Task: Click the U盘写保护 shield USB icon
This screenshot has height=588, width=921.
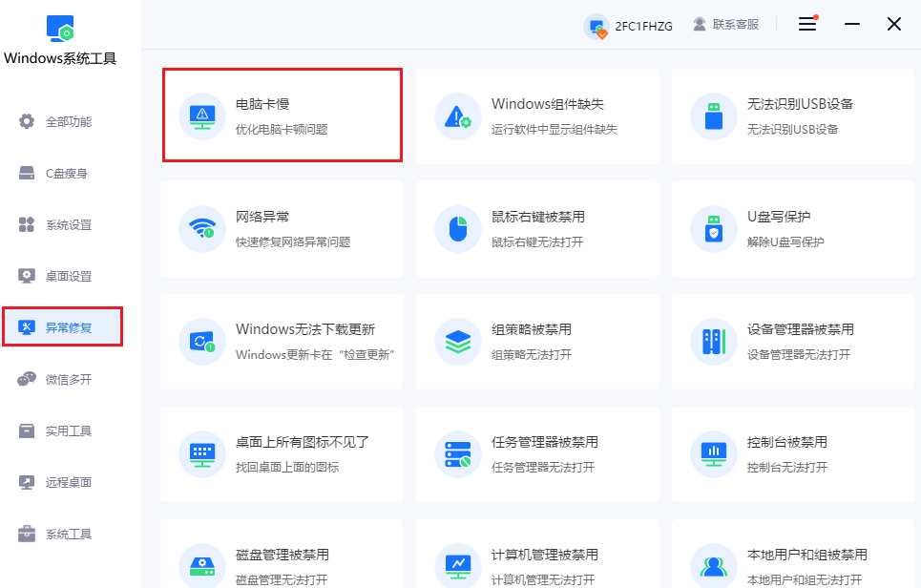Action: 714,229
